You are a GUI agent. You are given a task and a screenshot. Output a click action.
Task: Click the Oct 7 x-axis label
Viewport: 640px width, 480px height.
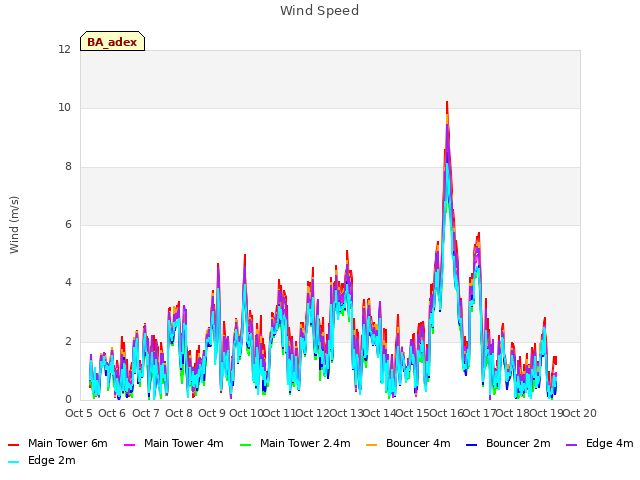(145, 413)
